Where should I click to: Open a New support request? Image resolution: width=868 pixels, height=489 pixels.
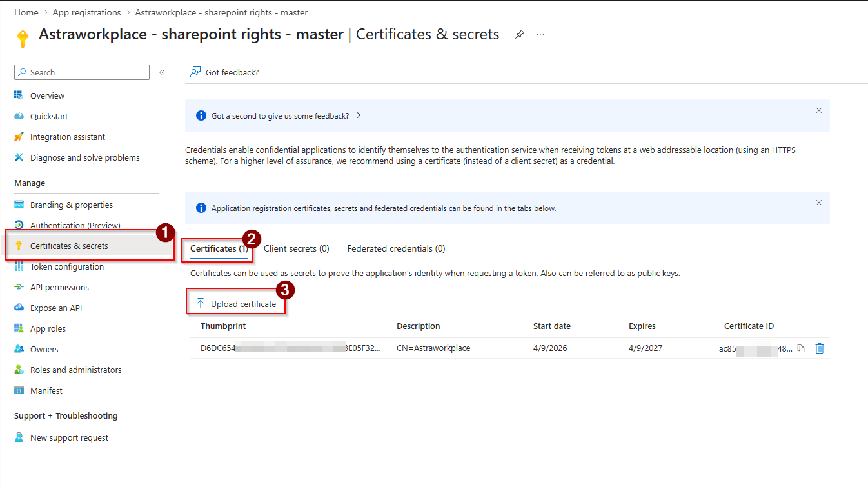tap(69, 437)
